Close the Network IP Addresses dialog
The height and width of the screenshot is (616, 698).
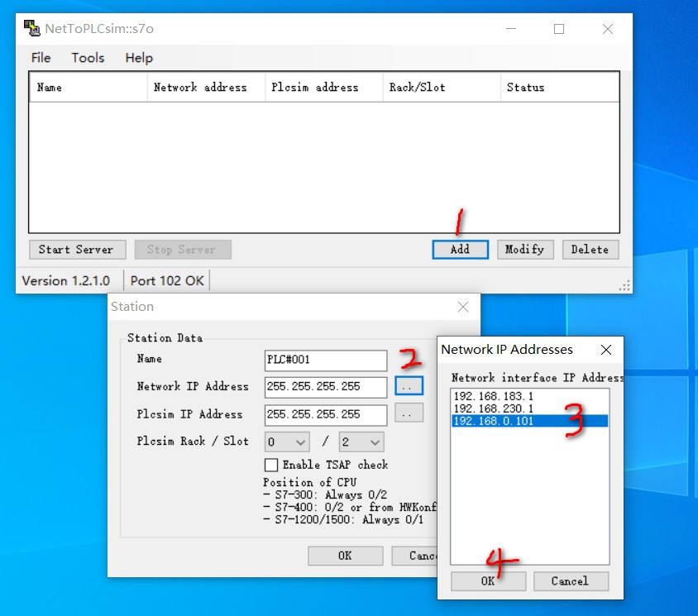tap(606, 350)
